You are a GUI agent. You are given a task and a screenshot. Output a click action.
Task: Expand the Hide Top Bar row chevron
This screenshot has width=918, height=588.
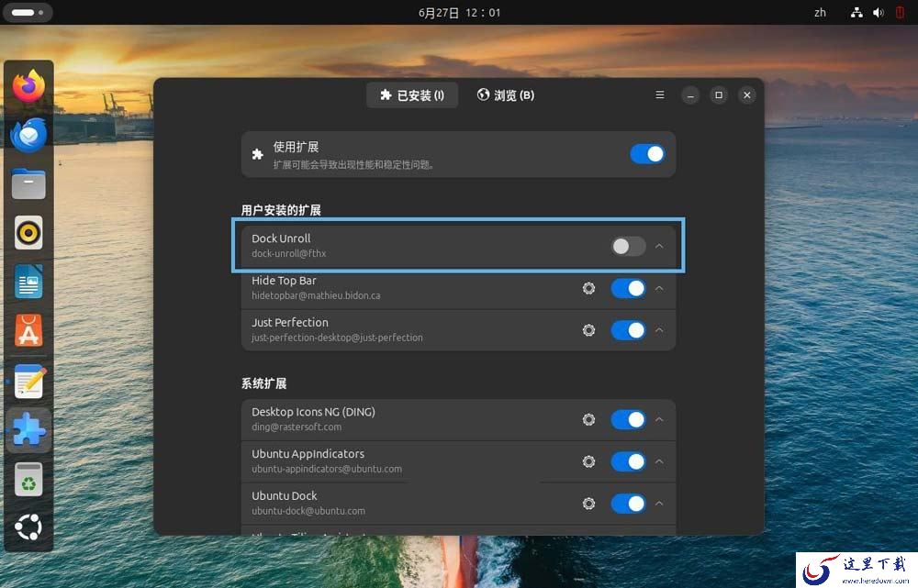[x=659, y=288]
